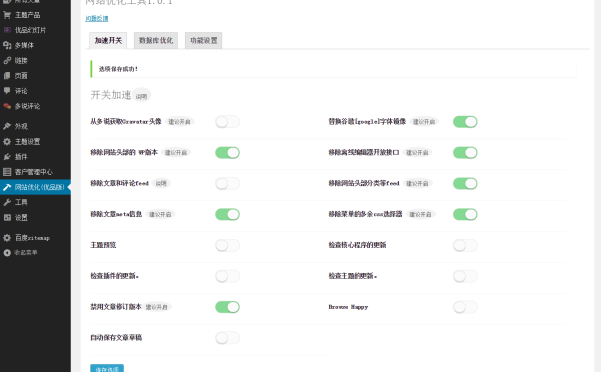This screenshot has width=601, height=372.
Task: Open 评论 comments bubble icon
Action: tap(7, 91)
